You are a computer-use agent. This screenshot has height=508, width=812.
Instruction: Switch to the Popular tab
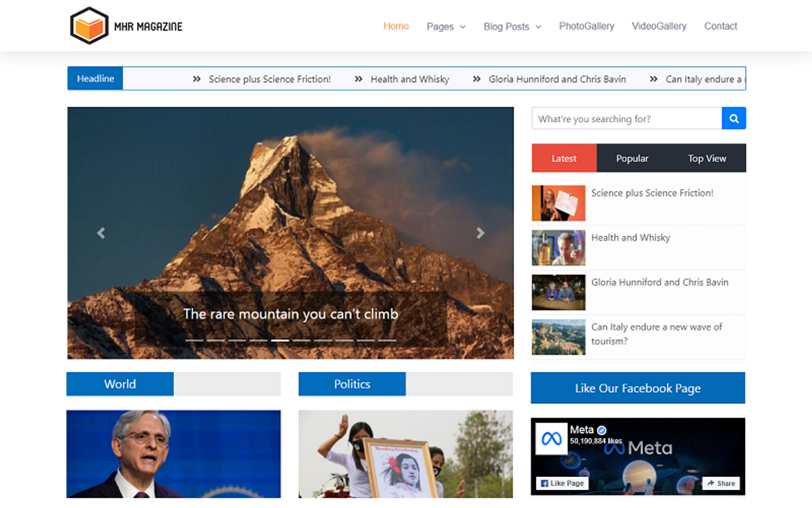pyautogui.click(x=631, y=158)
